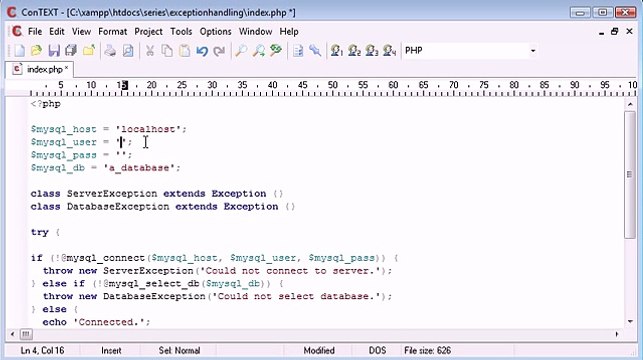Click the ServerException class name declaration
Image resolution: width=643 pixels, height=360 pixels.
(x=112, y=194)
